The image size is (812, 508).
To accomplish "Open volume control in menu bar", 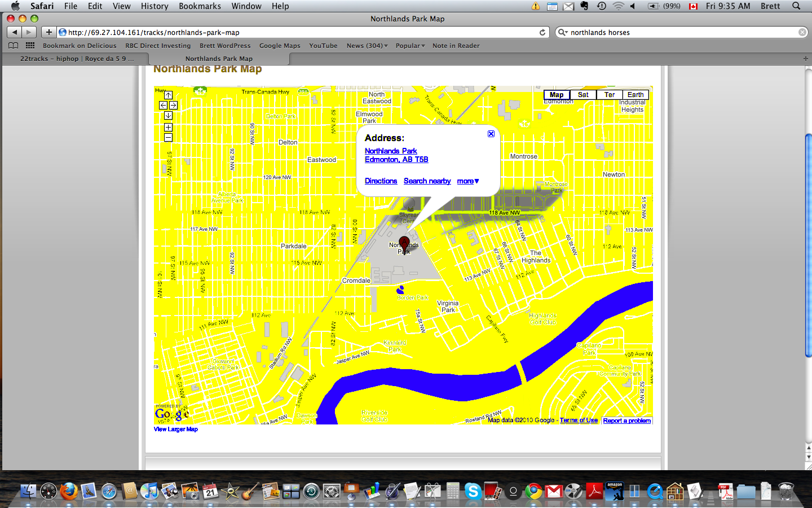I will 633,6.
